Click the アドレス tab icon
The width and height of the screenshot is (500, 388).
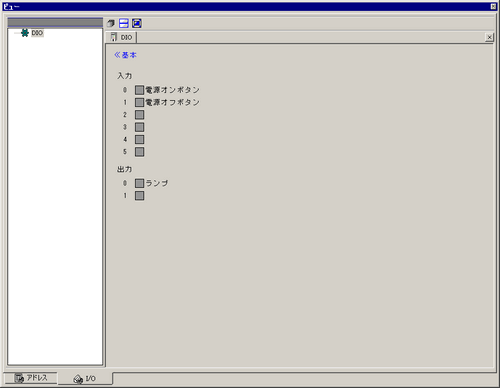(19, 378)
